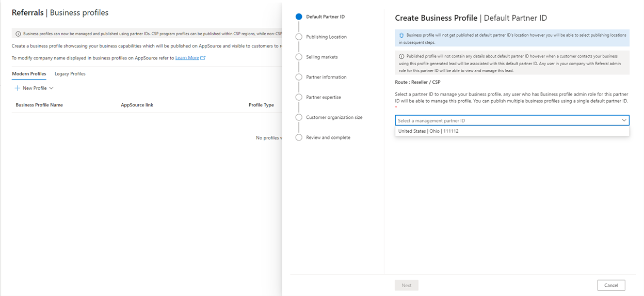Switch to the Modern Profiles tab
644x296 pixels.
click(x=29, y=74)
